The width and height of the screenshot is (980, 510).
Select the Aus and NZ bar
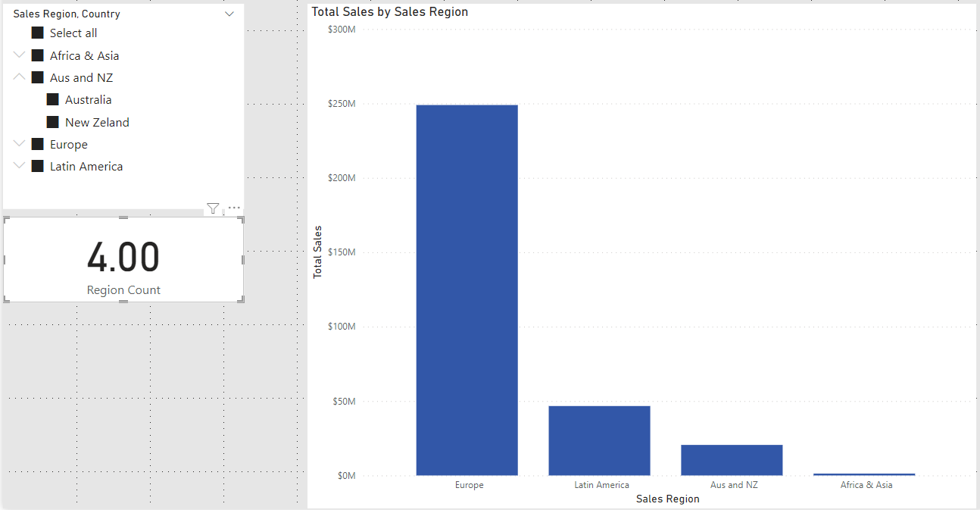pyautogui.click(x=732, y=460)
